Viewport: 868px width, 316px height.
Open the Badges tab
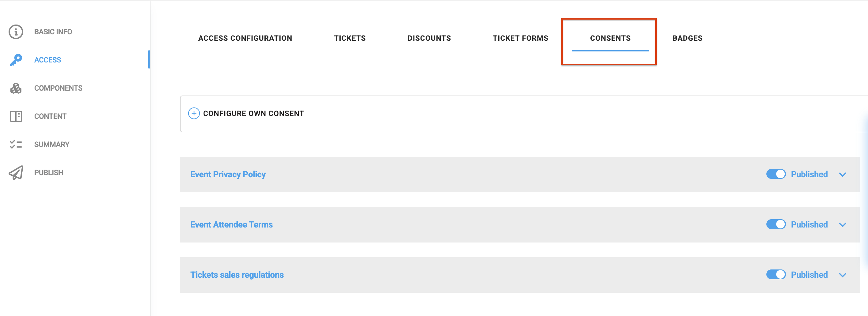687,38
